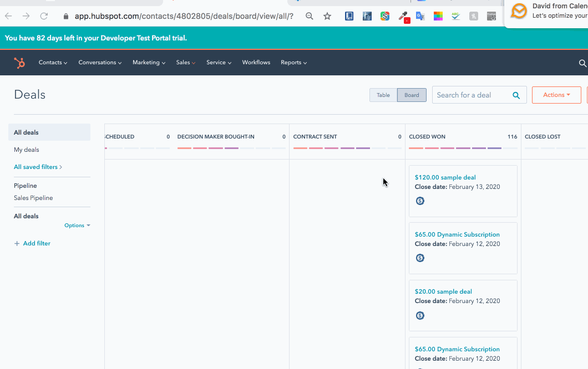
Task: Click Add filter link
Action: [x=37, y=243]
